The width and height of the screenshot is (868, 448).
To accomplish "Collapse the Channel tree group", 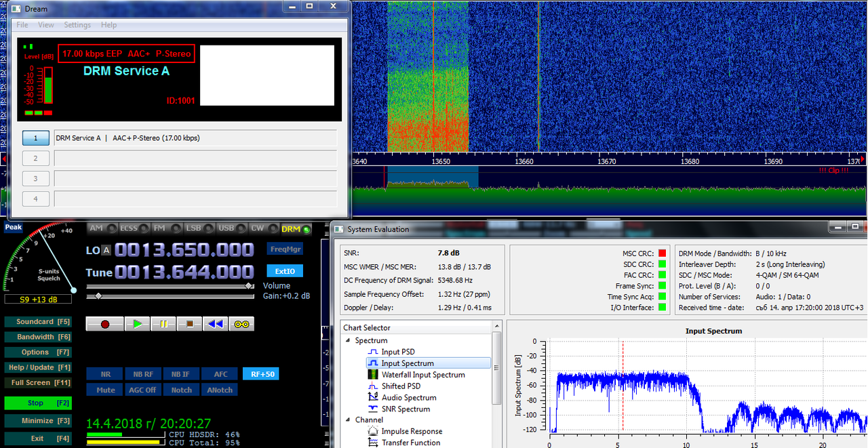I will click(349, 420).
